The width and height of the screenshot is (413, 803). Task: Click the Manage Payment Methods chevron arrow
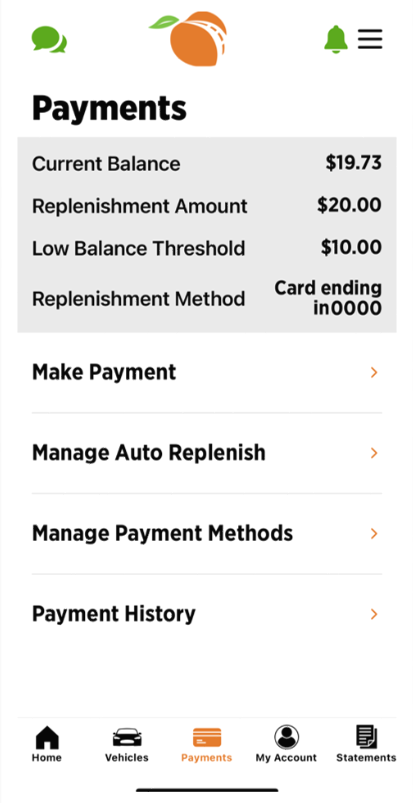click(374, 534)
